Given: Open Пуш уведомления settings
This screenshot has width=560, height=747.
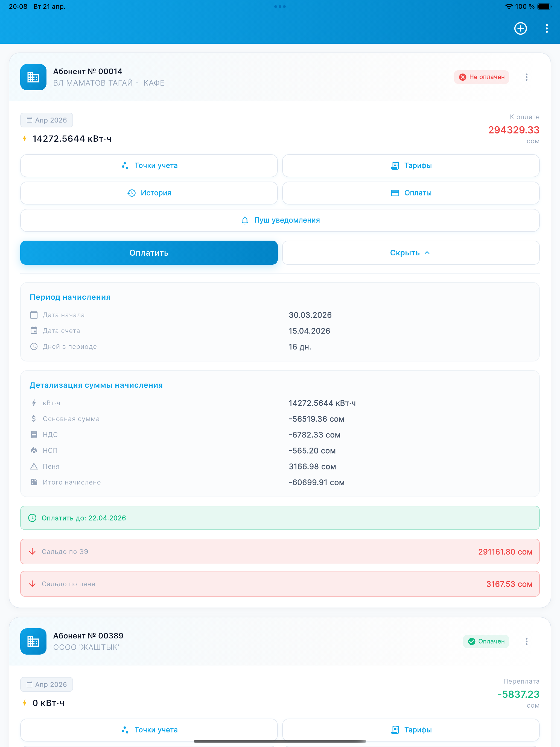Looking at the screenshot, I should 280,220.
